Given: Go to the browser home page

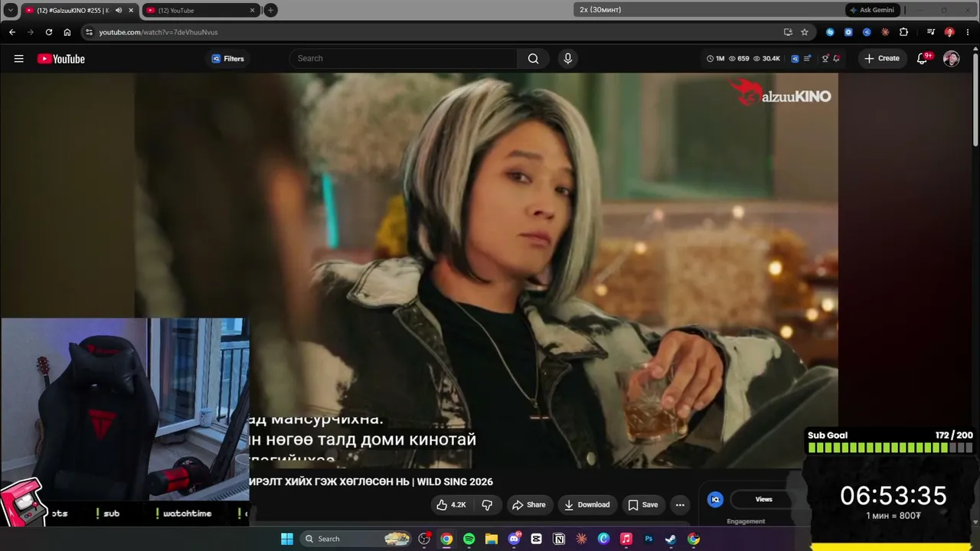Looking at the screenshot, I should click(67, 32).
